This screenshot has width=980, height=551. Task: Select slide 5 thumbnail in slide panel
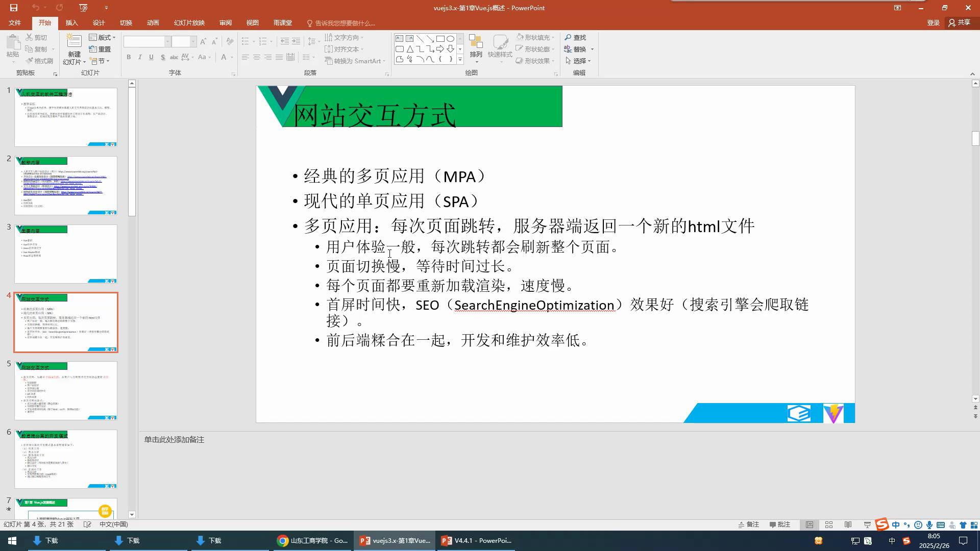coord(66,390)
